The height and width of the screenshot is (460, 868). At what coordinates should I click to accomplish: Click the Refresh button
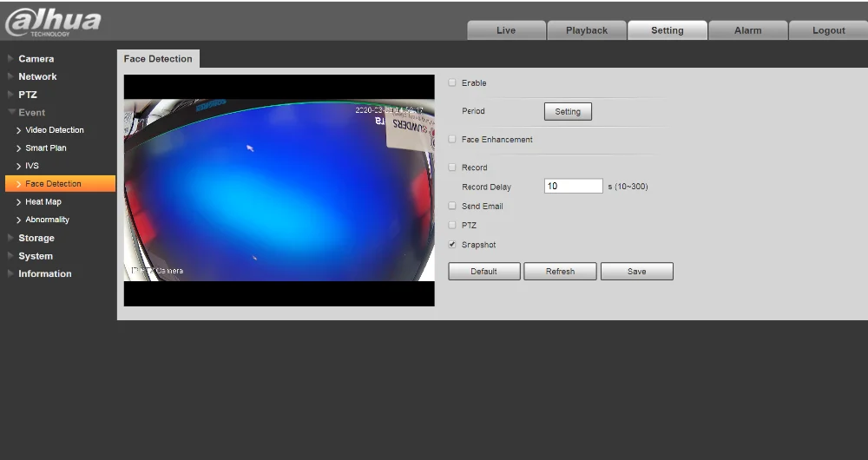[x=560, y=272]
